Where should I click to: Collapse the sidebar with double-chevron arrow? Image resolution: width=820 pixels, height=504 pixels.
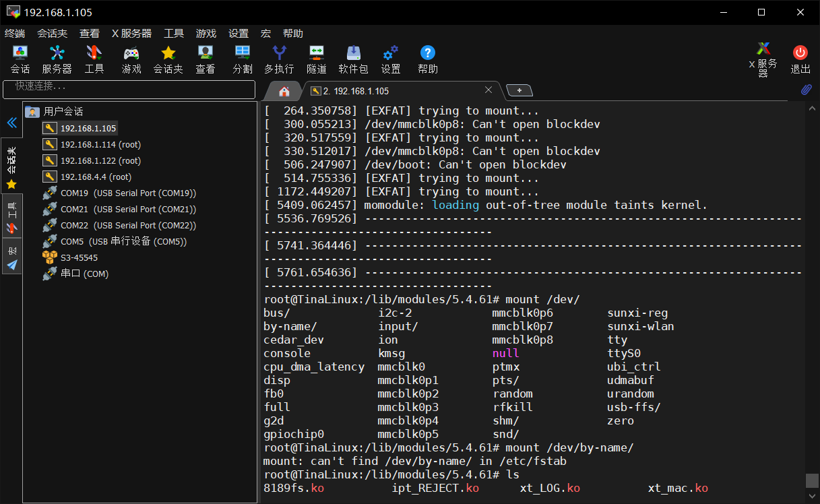click(x=11, y=123)
